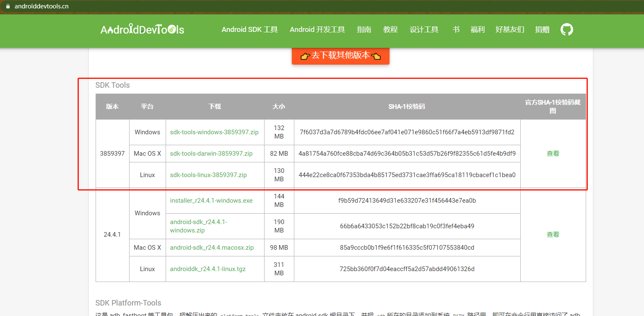Click 查看 link for version 3859397

point(553,154)
